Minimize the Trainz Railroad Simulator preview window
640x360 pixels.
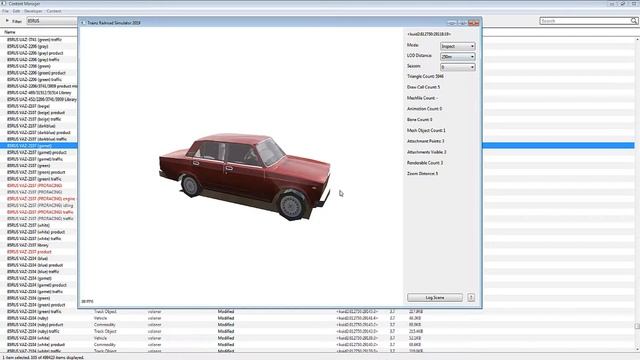(452, 23)
